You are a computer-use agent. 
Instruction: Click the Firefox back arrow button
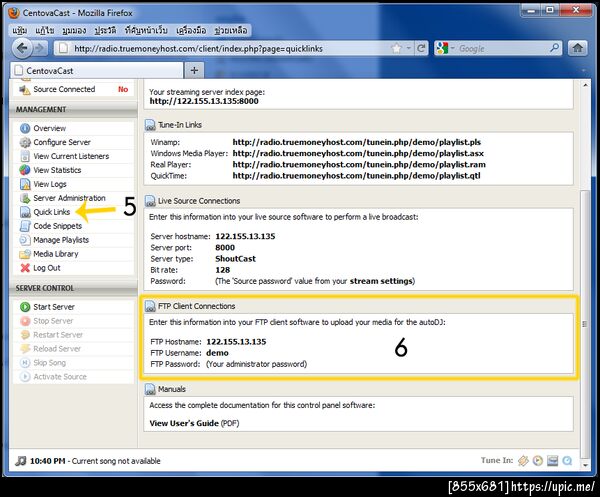click(22, 48)
